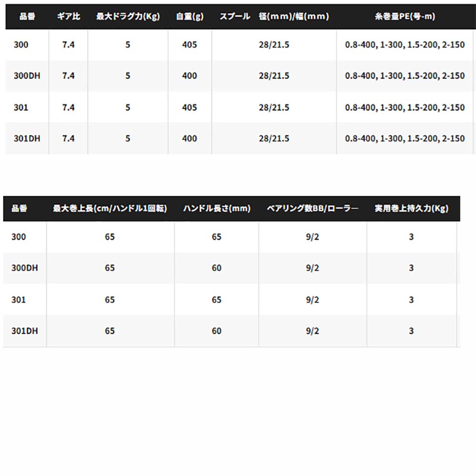Viewport: 476px width, 476px height.
Task: Click the スプール 径(mm)/幅(mm) header
Action: tap(274, 16)
